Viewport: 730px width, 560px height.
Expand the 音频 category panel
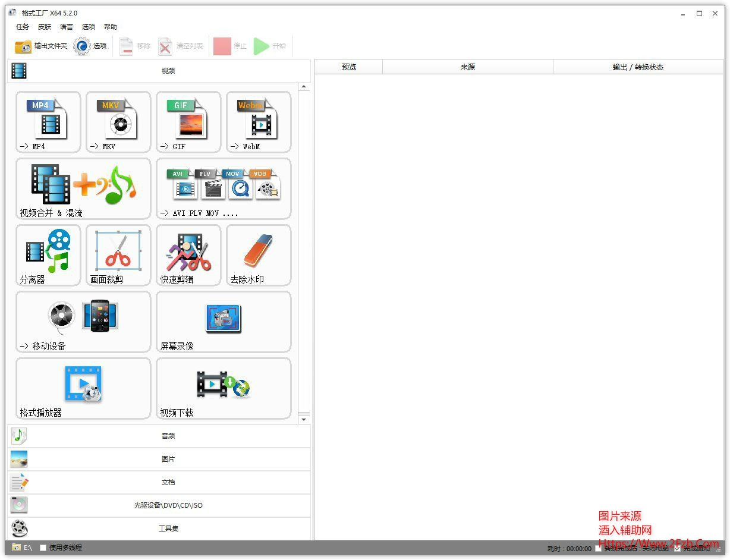(x=168, y=436)
